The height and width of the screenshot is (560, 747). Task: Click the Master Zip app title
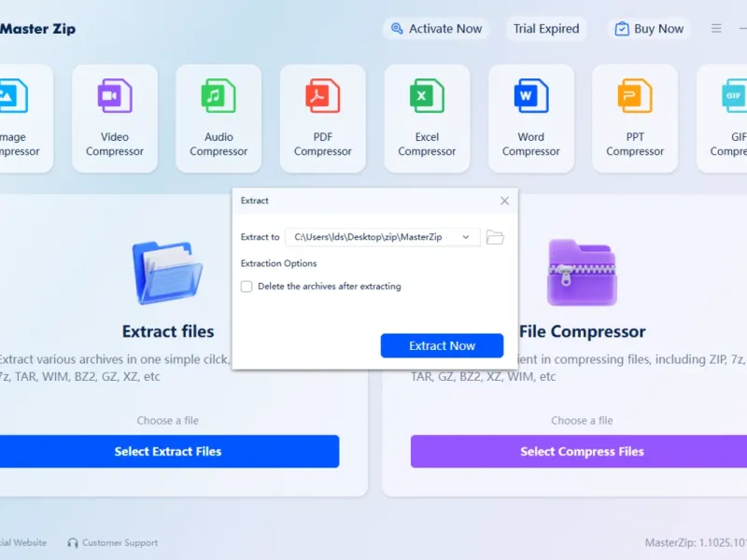point(37,29)
